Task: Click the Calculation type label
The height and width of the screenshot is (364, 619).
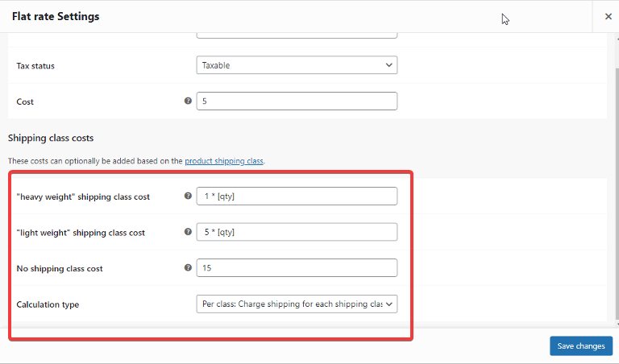Action: coord(48,304)
